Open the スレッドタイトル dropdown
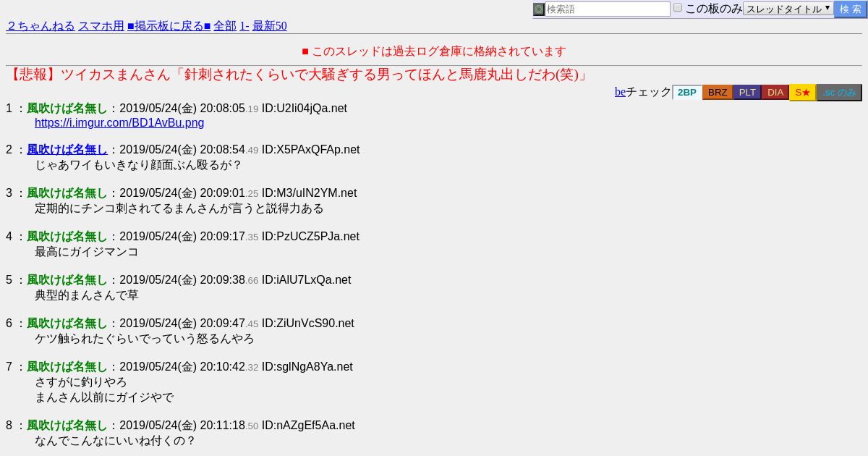This screenshot has width=868, height=456. click(788, 9)
